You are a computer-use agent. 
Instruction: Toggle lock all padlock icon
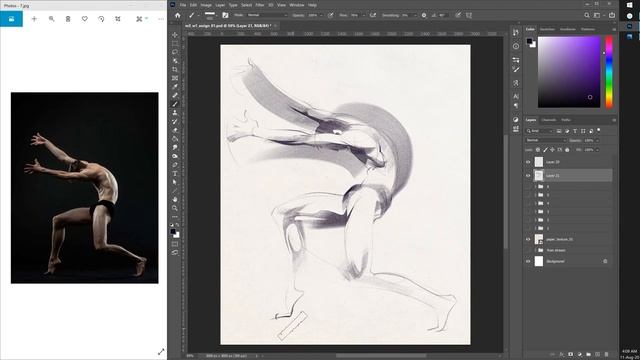click(567, 150)
